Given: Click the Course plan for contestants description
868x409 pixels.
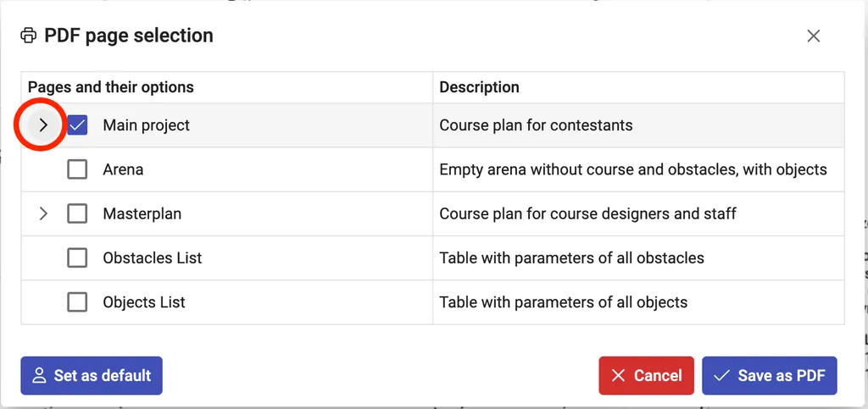Looking at the screenshot, I should [x=536, y=125].
